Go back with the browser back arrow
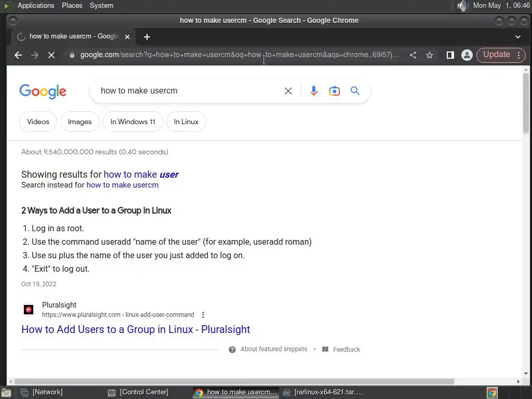This screenshot has height=399, width=532. 18,55
